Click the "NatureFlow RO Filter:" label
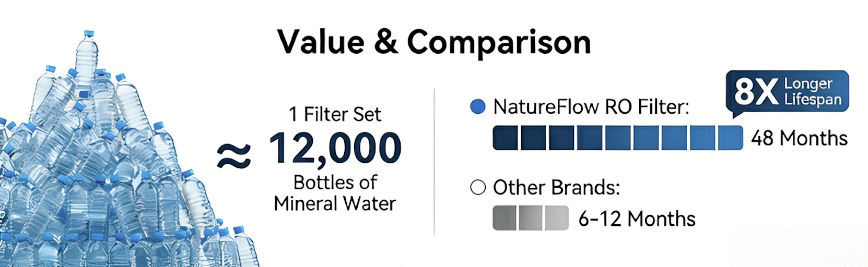 pos(591,107)
